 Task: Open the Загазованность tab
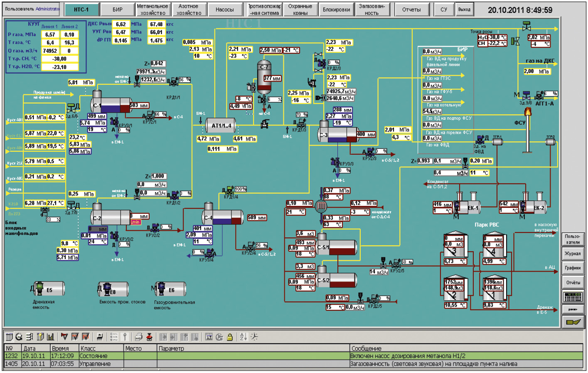coord(372,9)
